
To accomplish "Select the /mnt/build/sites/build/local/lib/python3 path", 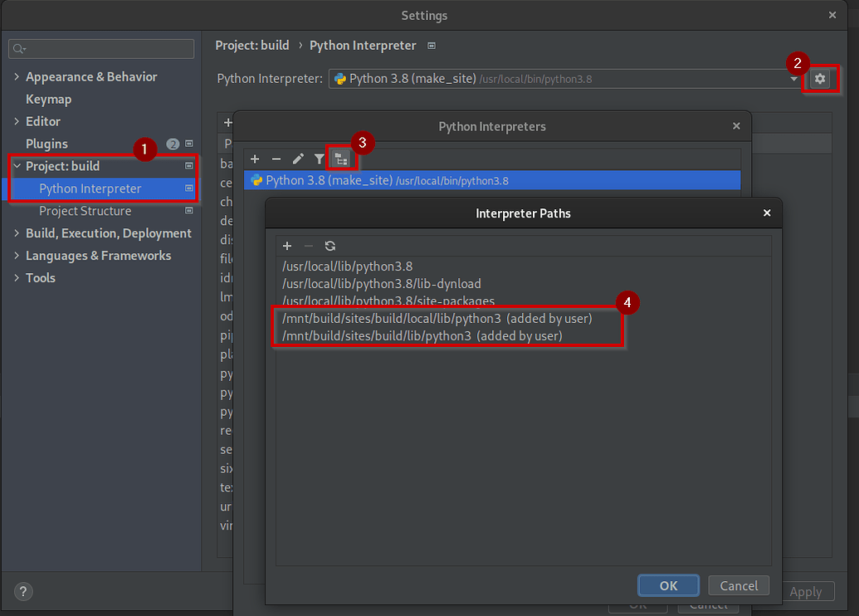I will pyautogui.click(x=391, y=319).
